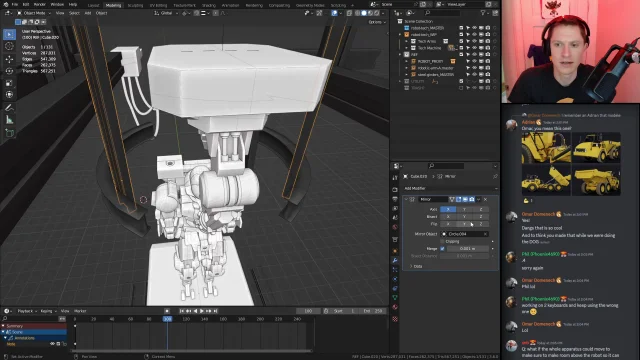Open the timeline Playback menu
Viewport: 640px width, 360px height.
26,311
